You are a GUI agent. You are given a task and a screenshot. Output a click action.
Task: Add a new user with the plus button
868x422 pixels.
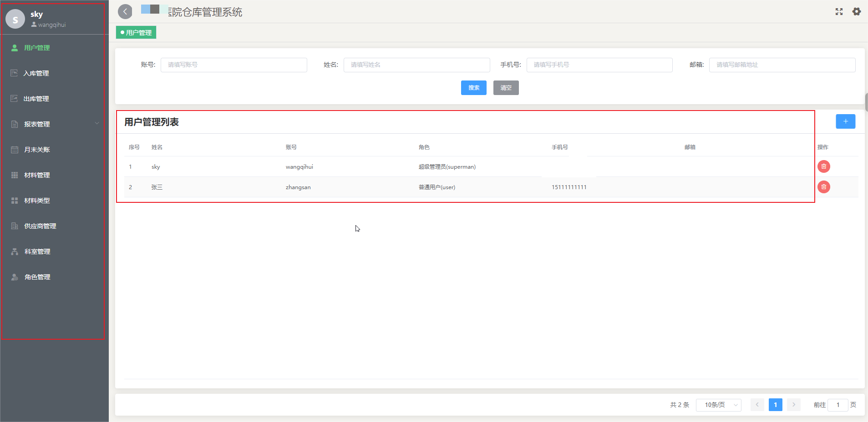coord(846,121)
